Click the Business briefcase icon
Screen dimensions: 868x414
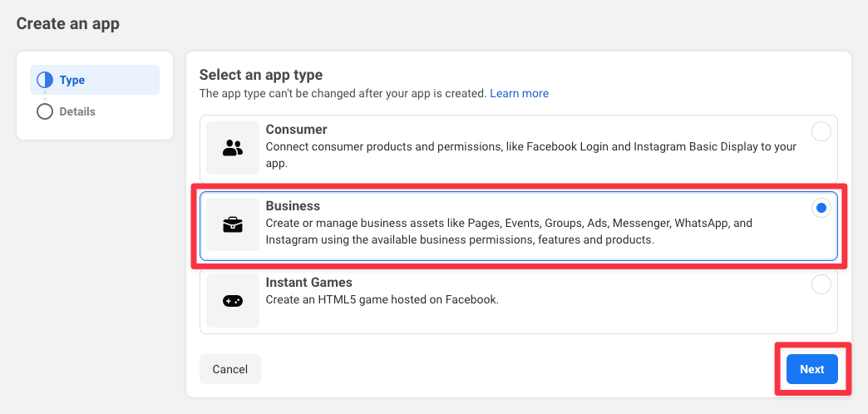[233, 224]
